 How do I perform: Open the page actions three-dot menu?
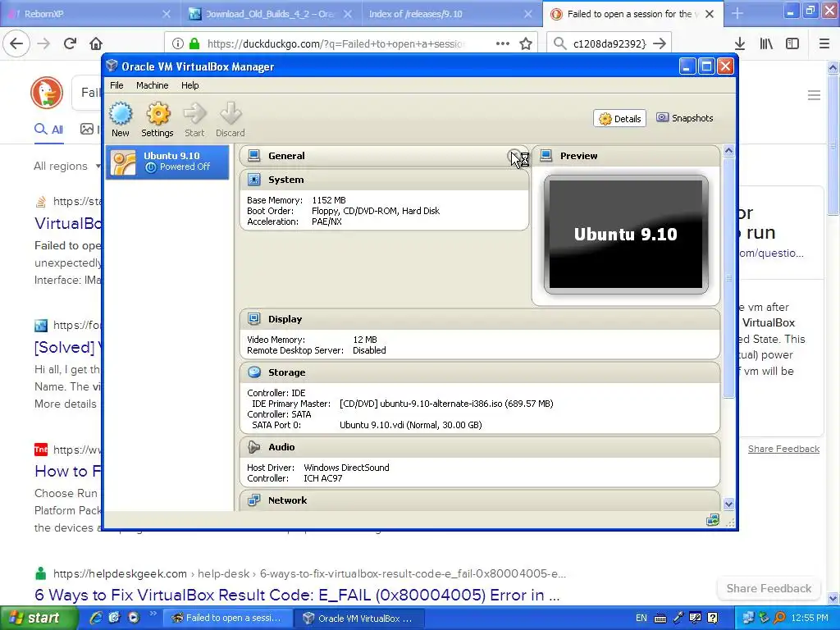click(503, 43)
